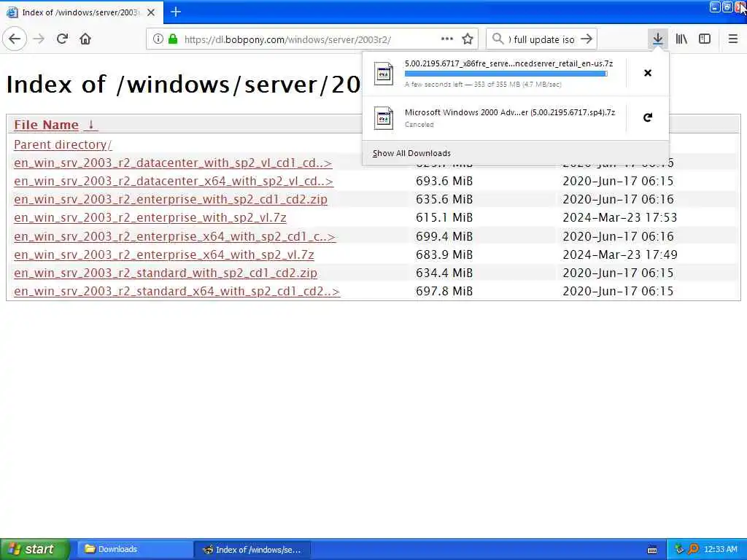
Task: Open the Firefox home page
Action: (85, 39)
